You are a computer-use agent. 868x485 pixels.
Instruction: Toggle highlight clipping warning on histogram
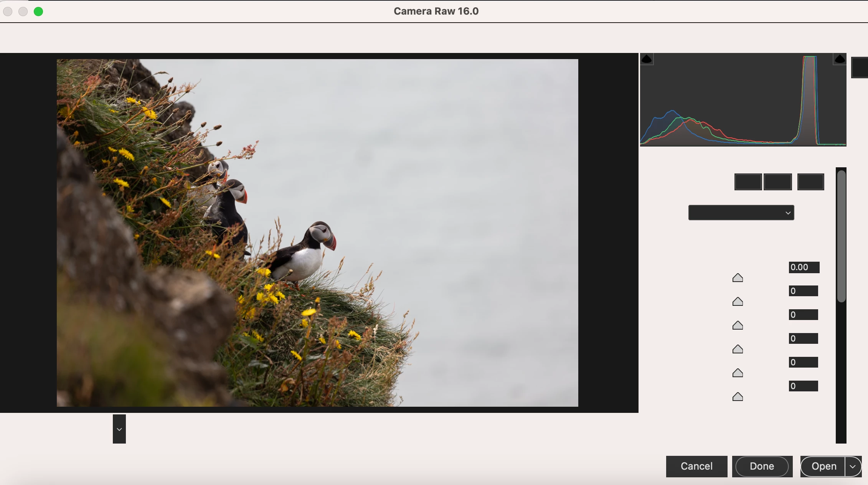click(840, 59)
